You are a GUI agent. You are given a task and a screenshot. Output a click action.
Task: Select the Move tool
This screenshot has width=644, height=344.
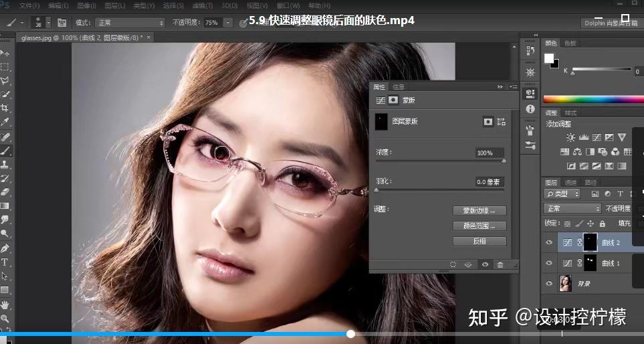click(x=5, y=54)
